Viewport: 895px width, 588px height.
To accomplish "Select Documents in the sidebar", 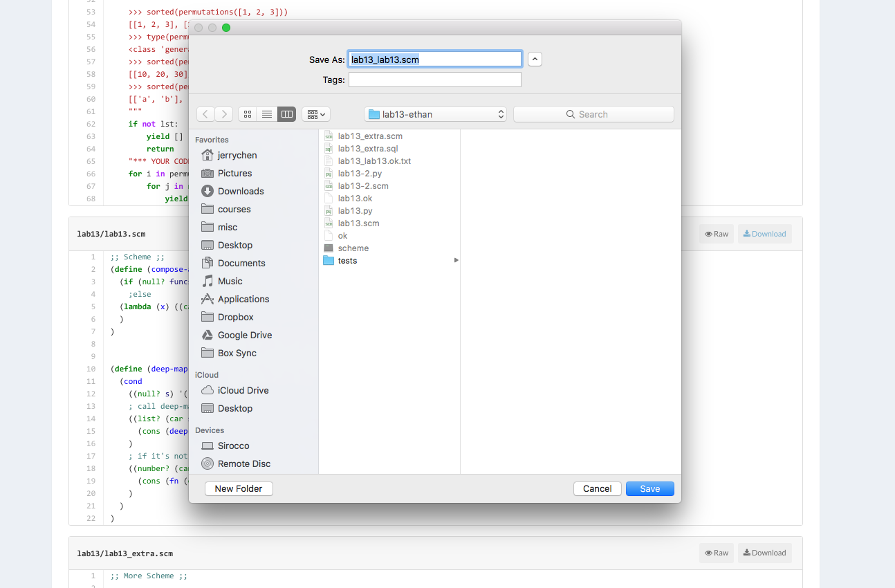I will (x=241, y=263).
